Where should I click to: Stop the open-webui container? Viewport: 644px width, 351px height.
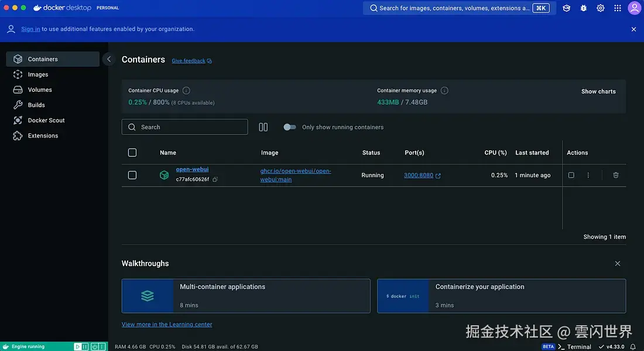pos(571,175)
